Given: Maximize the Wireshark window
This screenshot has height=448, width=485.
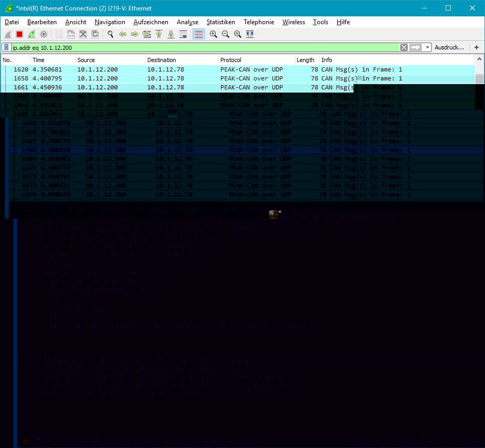Looking at the screenshot, I should click(448, 8).
